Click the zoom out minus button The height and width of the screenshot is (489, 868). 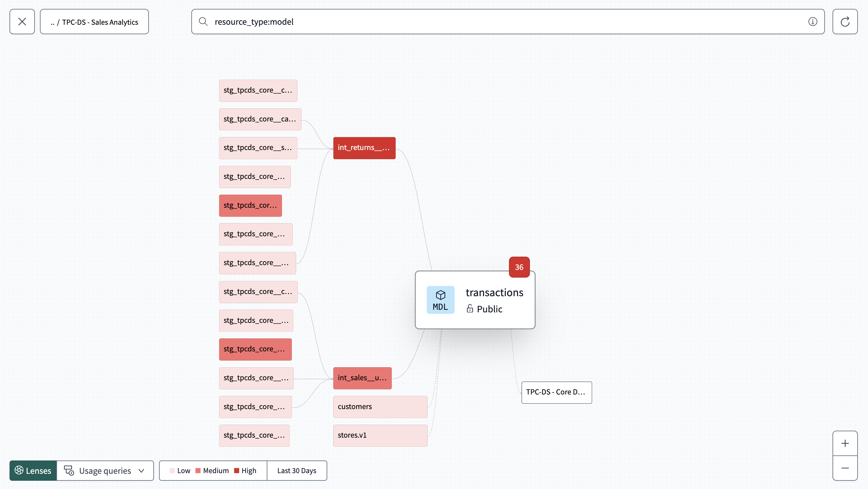[x=845, y=468]
